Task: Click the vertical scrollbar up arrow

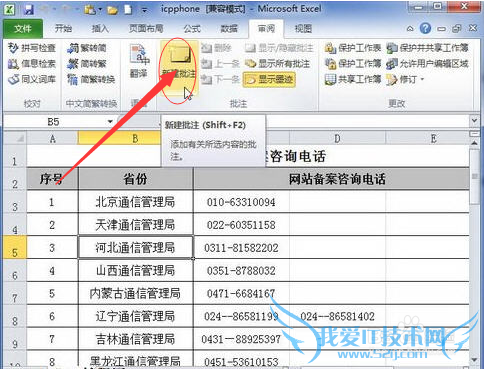Action: click(x=474, y=143)
